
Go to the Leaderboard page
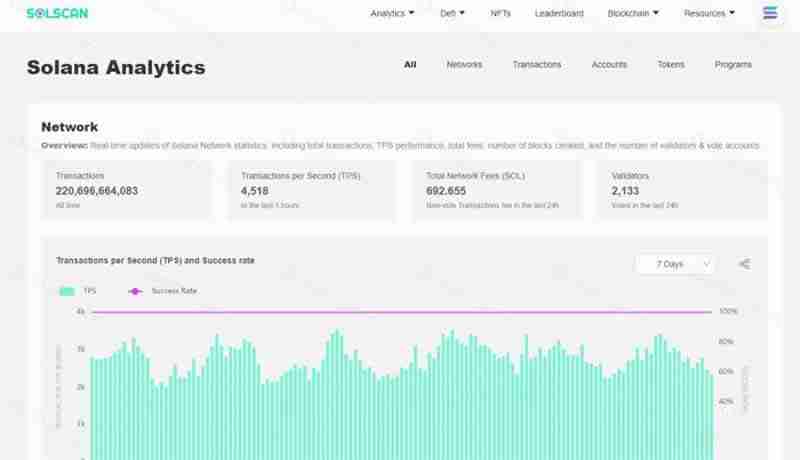point(559,14)
